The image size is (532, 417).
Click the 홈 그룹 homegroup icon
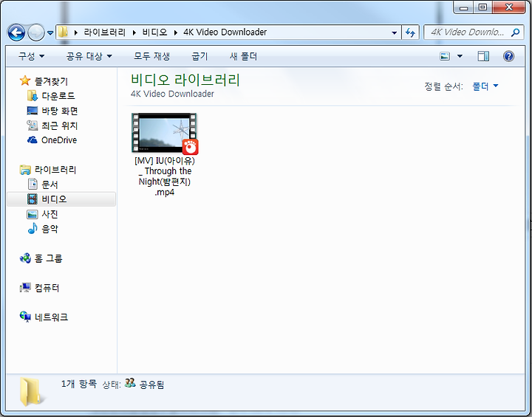tap(25, 258)
